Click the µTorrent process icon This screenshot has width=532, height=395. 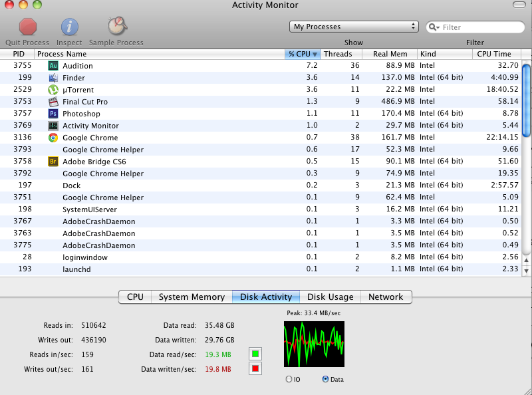click(x=53, y=90)
